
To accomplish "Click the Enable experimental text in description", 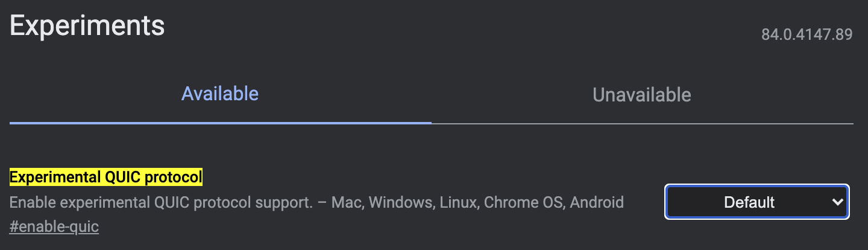I will point(74,202).
